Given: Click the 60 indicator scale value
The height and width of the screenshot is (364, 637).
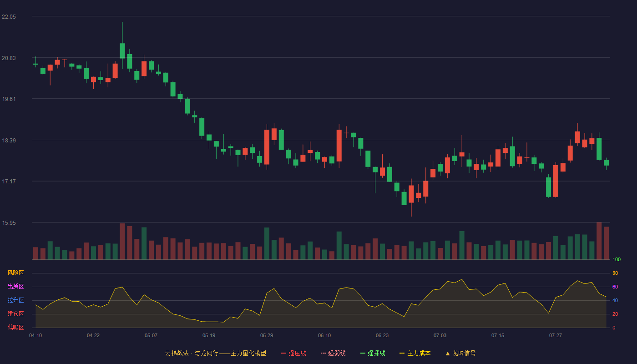Looking at the screenshot, I should pos(615,287).
